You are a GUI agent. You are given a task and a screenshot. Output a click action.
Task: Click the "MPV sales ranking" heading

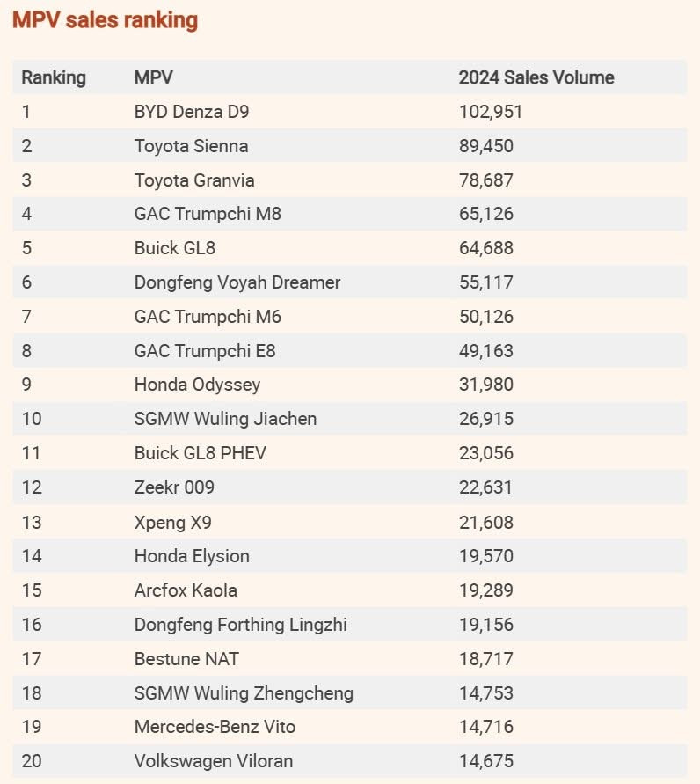click(x=105, y=20)
